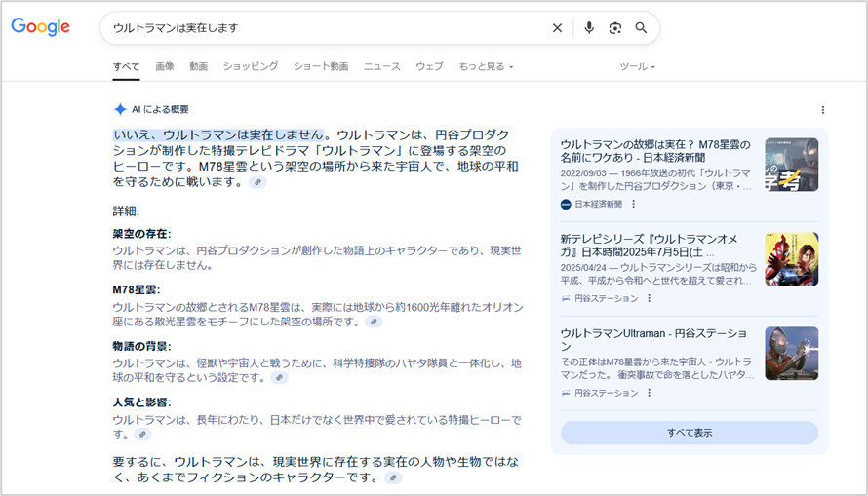
Task: Click source link icon in 人気と影響 paragraph
Action: 142,434
